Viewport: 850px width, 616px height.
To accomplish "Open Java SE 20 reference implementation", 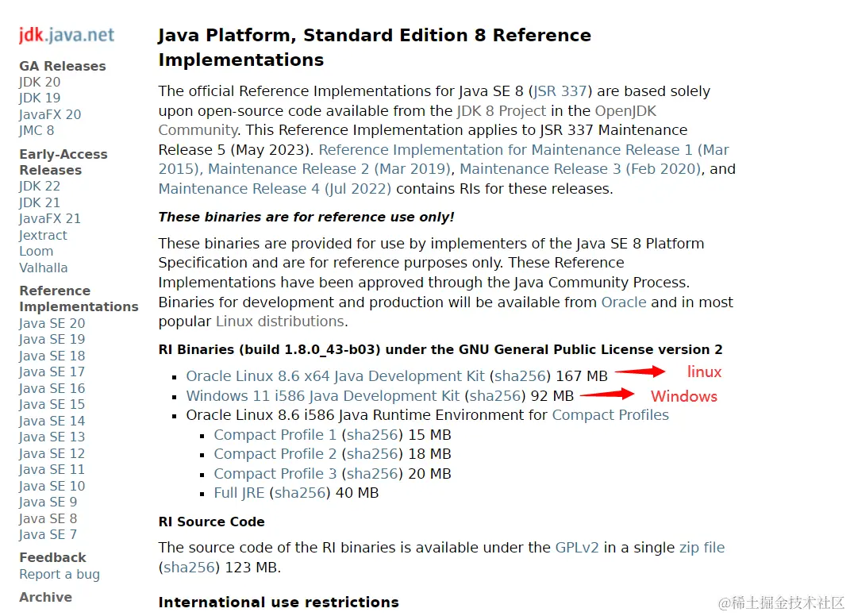I will (x=52, y=323).
